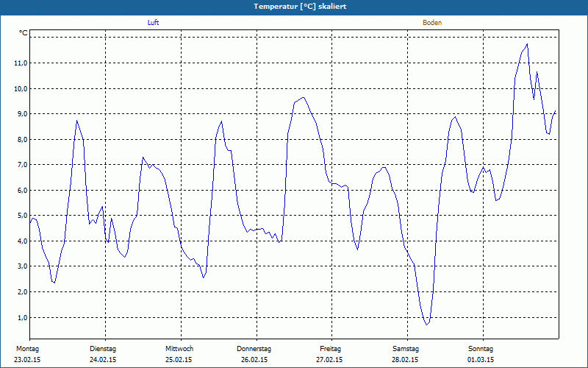Click the 'Donnerstag' day label
The height and width of the screenshot is (368, 588).
(x=254, y=349)
